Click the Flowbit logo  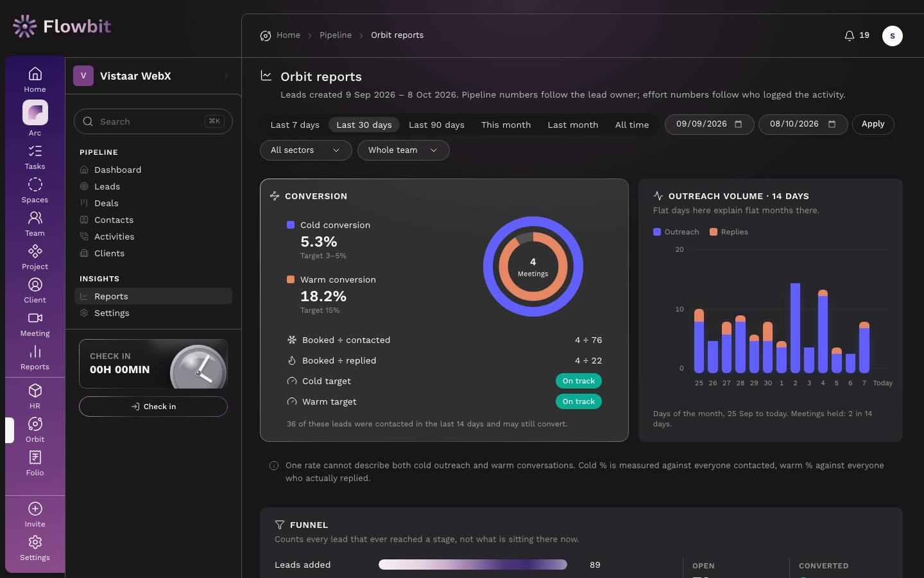tap(62, 26)
